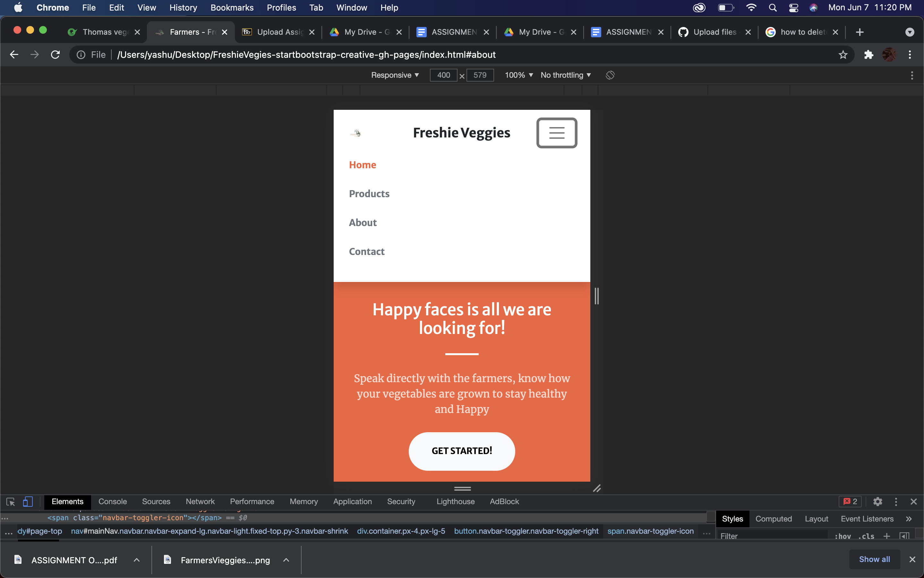The height and width of the screenshot is (578, 924).
Task: Open the Apple menu
Action: pos(18,8)
